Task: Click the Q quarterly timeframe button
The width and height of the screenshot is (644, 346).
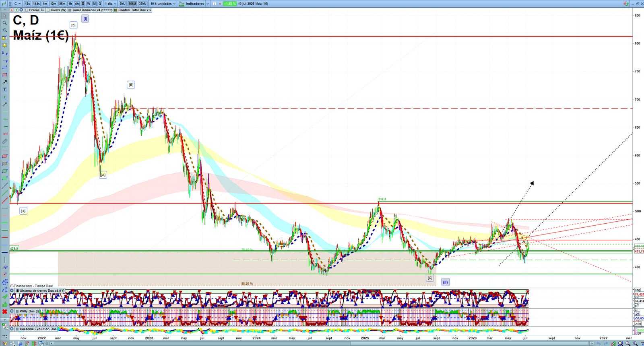Action: [x=100, y=4]
